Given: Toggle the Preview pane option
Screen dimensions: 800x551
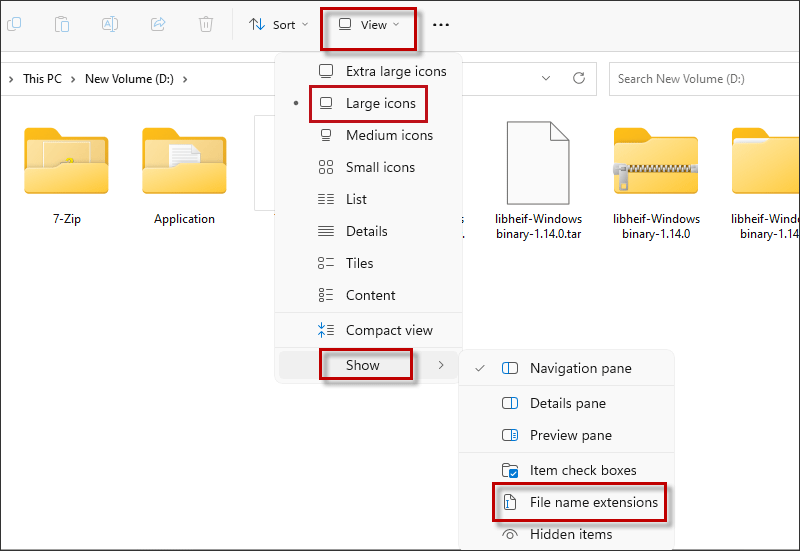Looking at the screenshot, I should pos(567,435).
